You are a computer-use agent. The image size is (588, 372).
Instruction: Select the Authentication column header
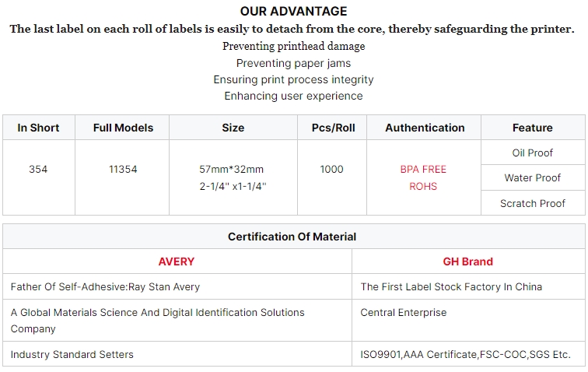click(x=424, y=128)
